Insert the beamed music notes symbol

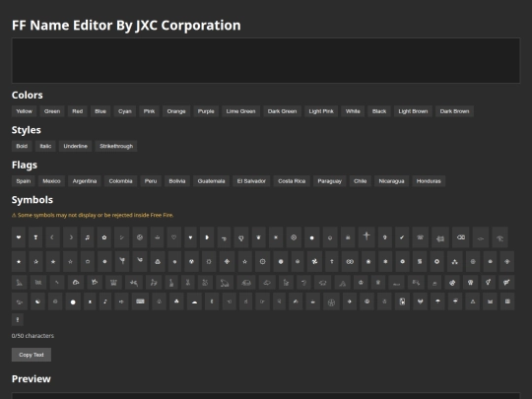[x=88, y=237]
